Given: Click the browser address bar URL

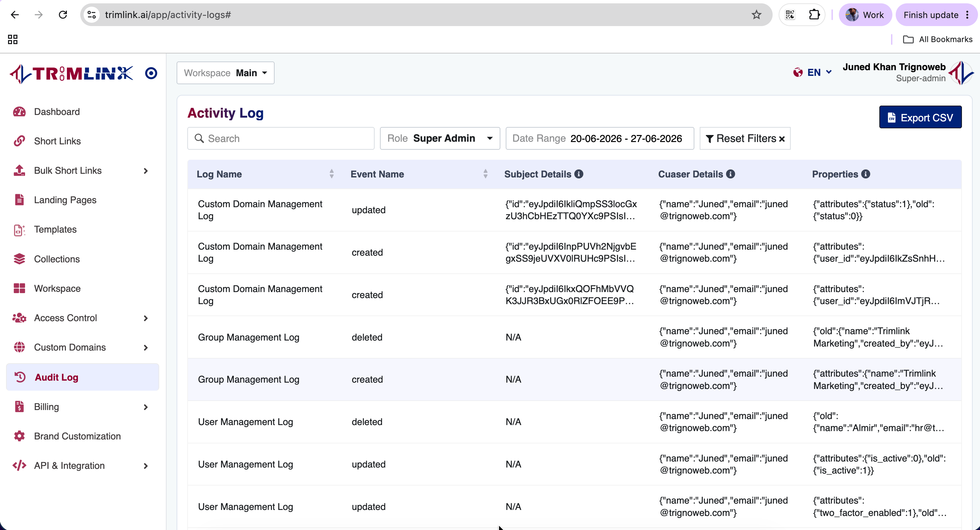Looking at the screenshot, I should (x=168, y=15).
